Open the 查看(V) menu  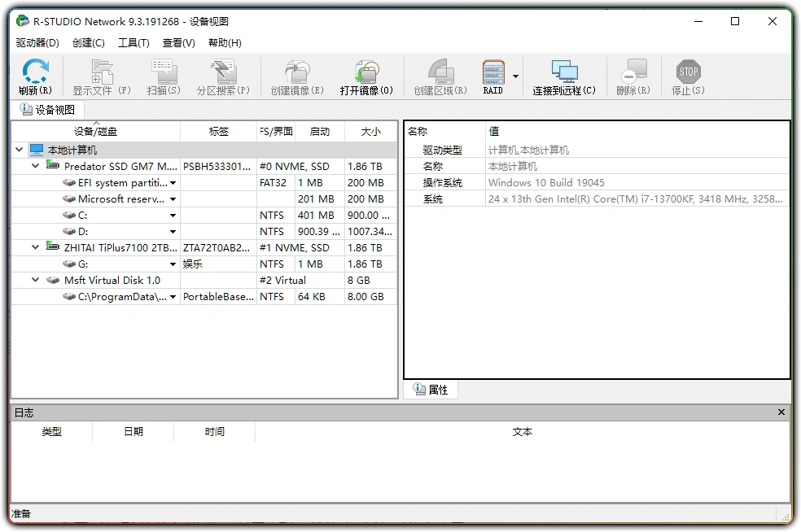tap(178, 43)
